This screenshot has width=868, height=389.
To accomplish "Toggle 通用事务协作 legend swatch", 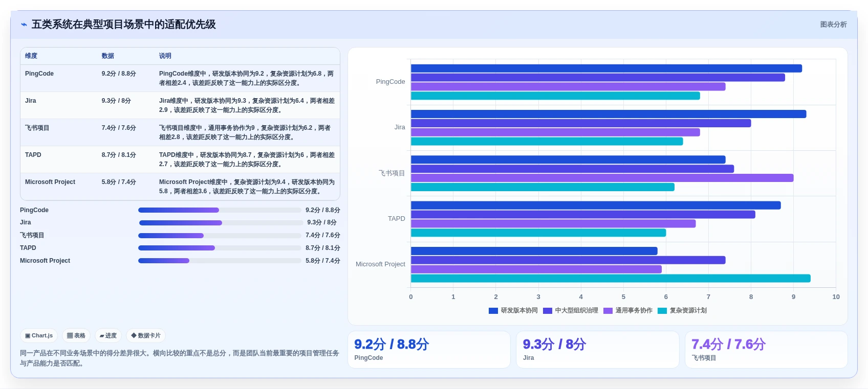I will click(x=608, y=311).
